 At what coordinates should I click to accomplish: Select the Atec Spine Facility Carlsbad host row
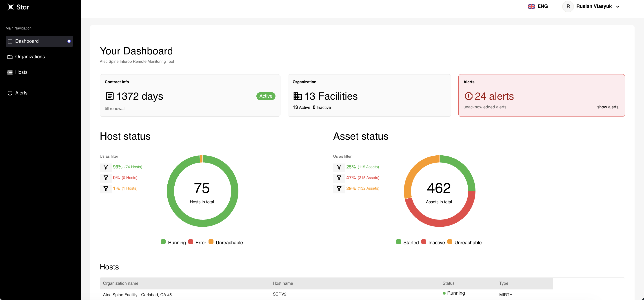click(137, 295)
